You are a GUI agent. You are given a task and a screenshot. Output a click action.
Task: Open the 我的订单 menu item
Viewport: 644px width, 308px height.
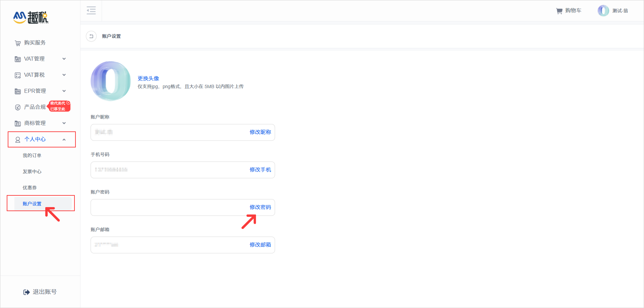[x=32, y=155]
